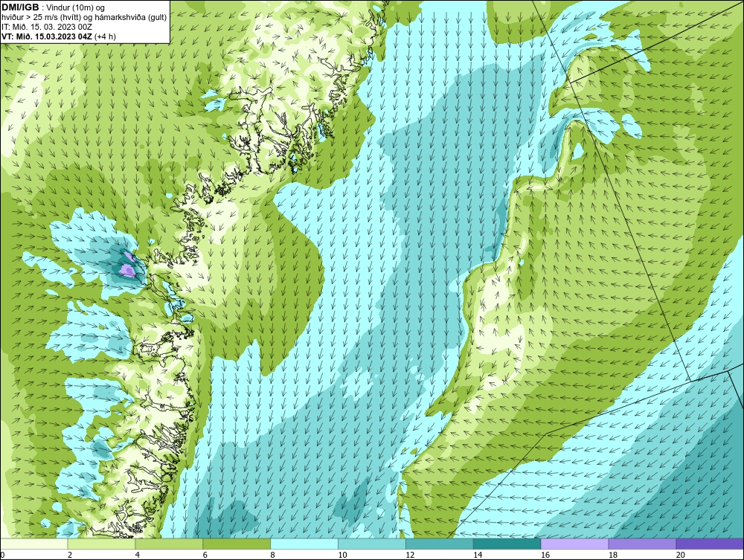The image size is (744, 560).
Task: Click the 'Vindur (10m) og' label
Action: 76,7
